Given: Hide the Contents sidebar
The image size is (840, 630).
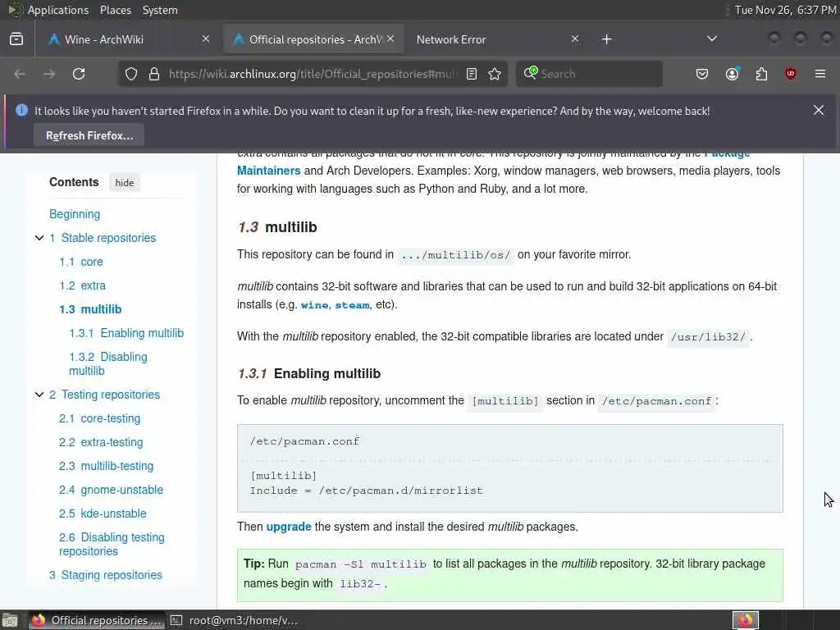Looking at the screenshot, I should tap(125, 183).
